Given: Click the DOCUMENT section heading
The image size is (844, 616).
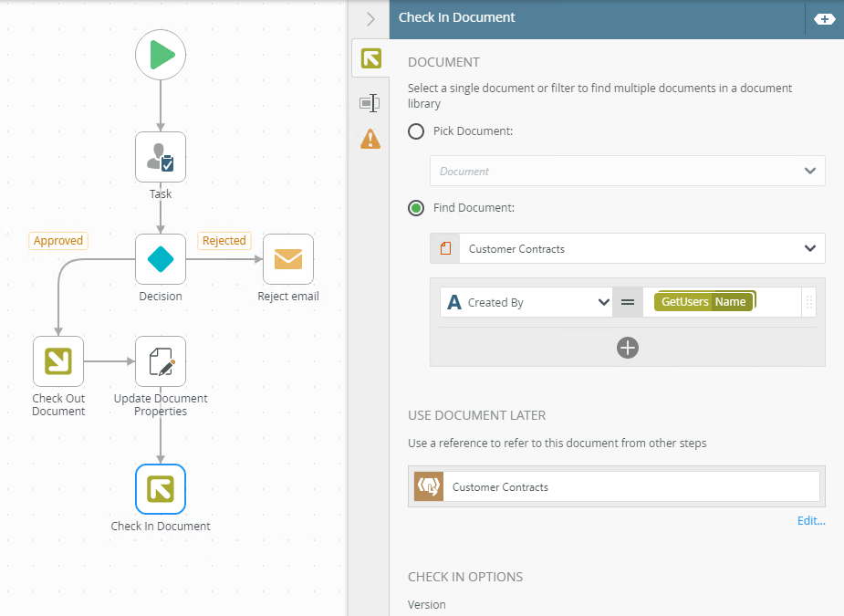Looking at the screenshot, I should [443, 62].
